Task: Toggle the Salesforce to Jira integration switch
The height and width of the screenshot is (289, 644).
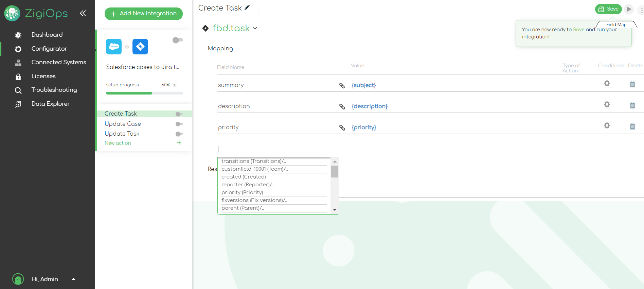Action: click(178, 40)
